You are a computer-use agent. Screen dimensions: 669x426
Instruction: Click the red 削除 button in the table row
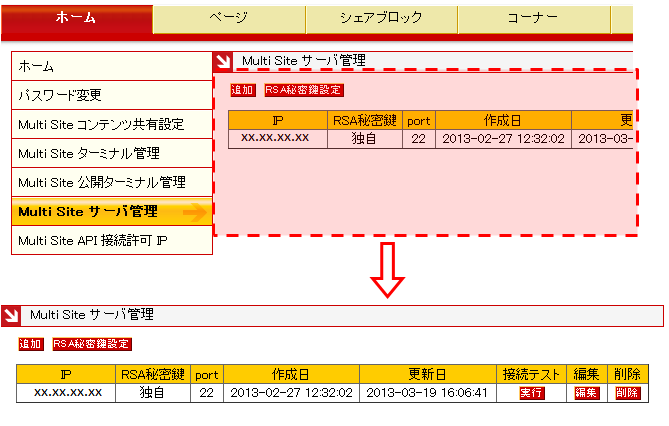(x=627, y=393)
